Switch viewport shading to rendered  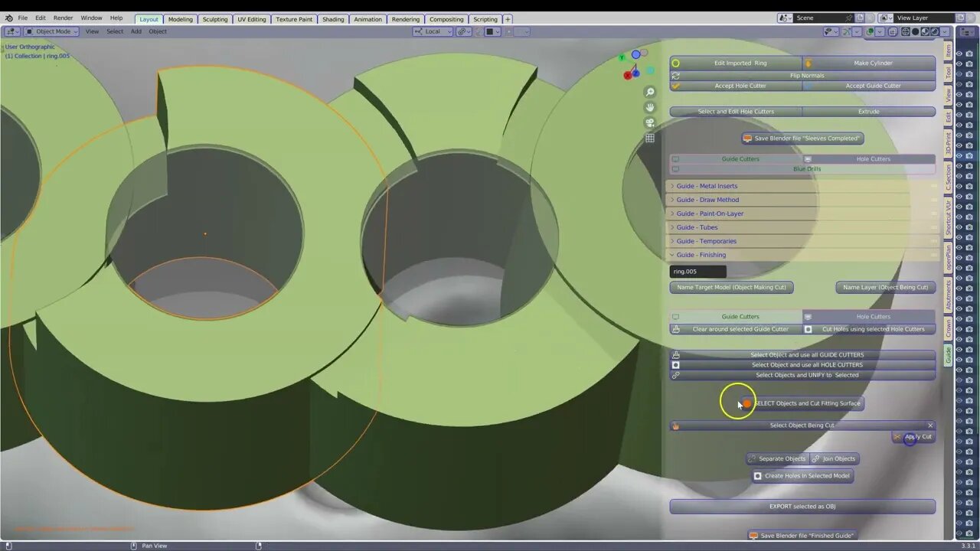coord(935,31)
